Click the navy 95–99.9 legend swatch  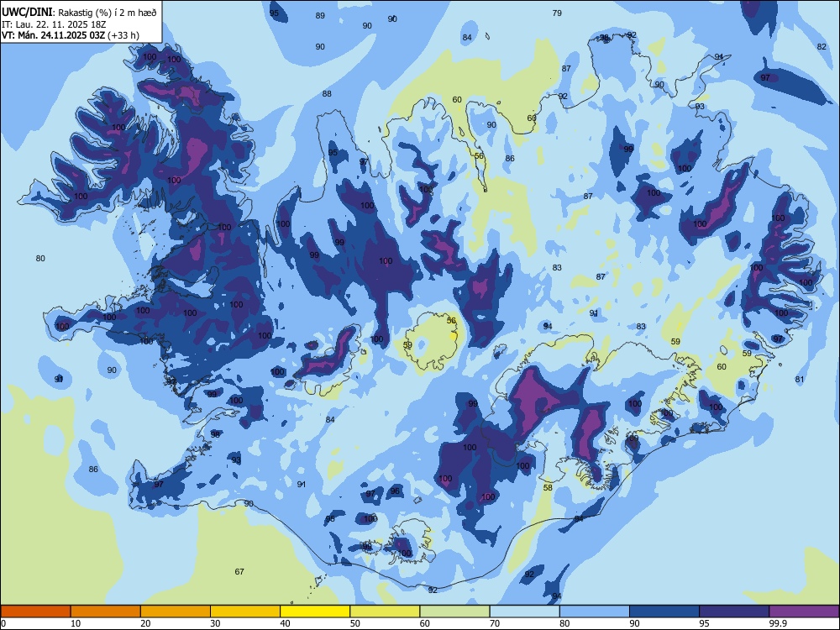pyautogui.click(x=734, y=612)
